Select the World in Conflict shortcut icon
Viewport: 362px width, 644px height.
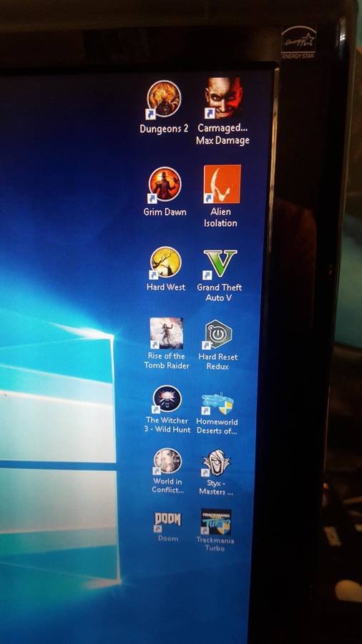tap(167, 461)
